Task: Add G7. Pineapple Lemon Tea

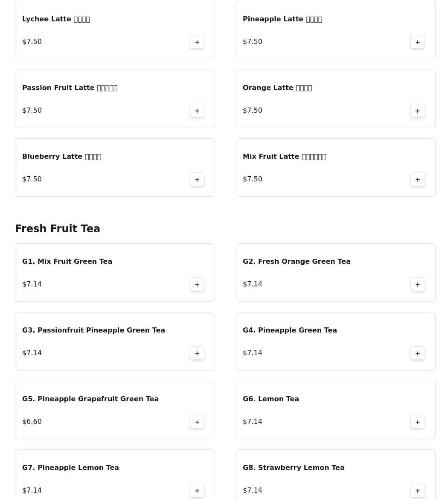Action: [x=197, y=491]
